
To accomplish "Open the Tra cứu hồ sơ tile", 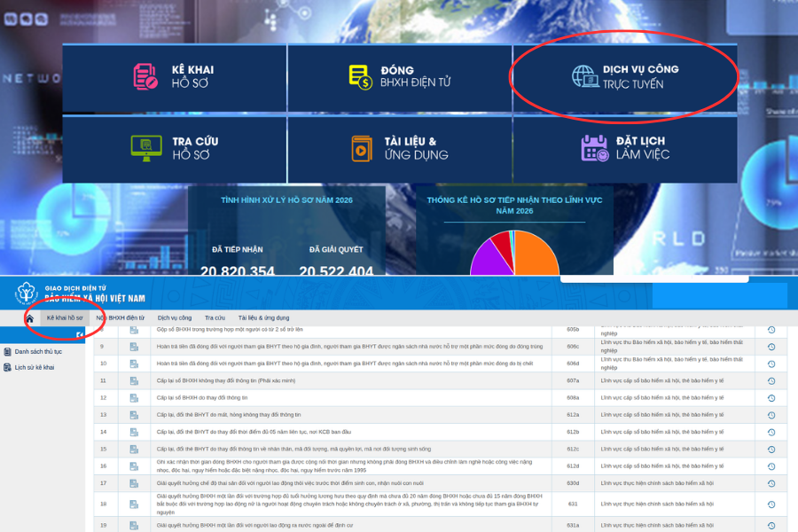I will pos(175,149).
